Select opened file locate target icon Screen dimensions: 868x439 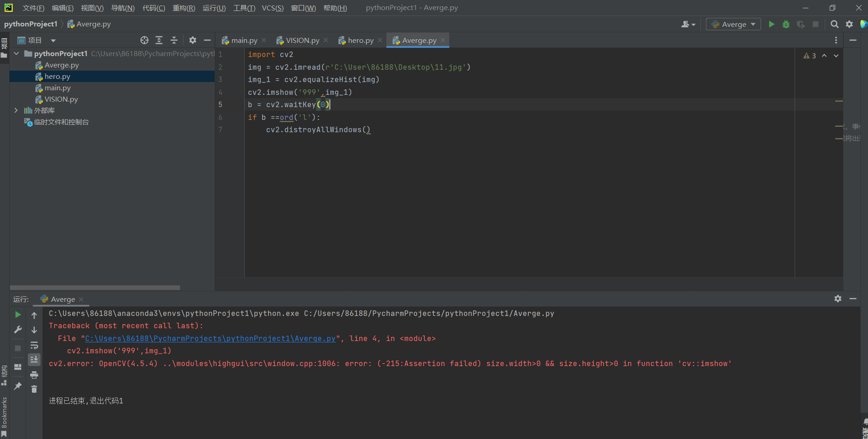(x=144, y=40)
